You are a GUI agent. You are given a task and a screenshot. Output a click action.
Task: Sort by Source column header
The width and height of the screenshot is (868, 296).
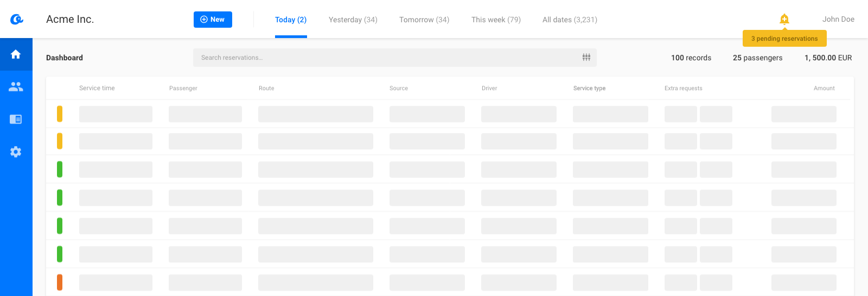coord(399,88)
